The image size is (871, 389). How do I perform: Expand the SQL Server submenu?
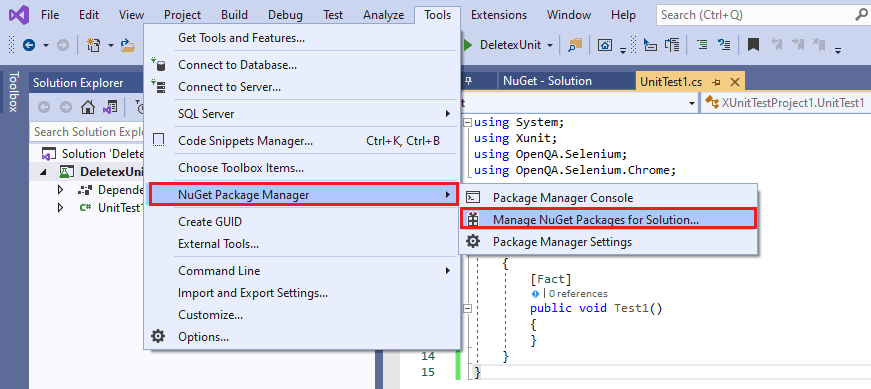pos(302,114)
